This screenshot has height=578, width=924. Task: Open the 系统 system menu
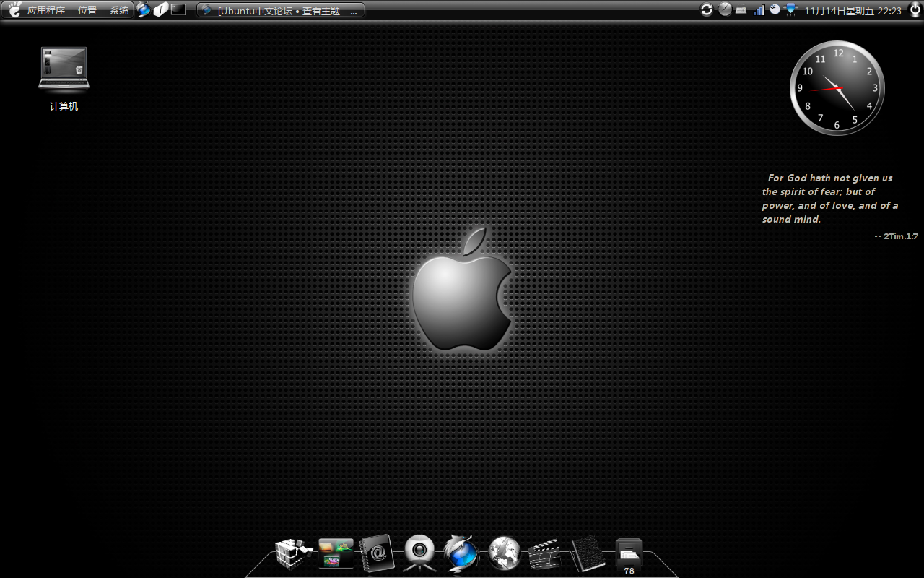point(119,10)
